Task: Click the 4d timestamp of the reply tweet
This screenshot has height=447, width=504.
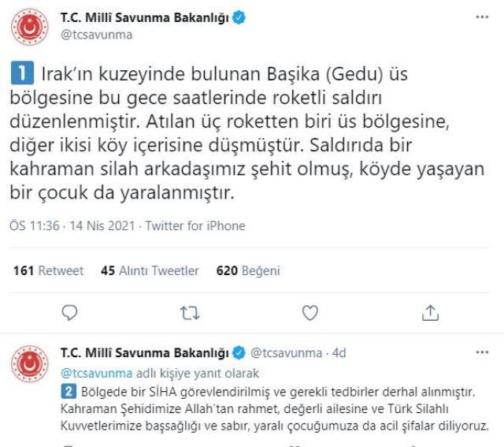Action: [x=339, y=353]
